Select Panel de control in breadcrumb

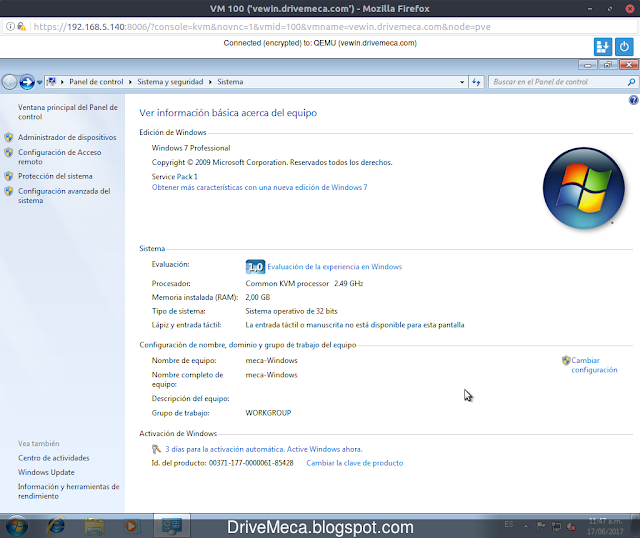point(96,82)
